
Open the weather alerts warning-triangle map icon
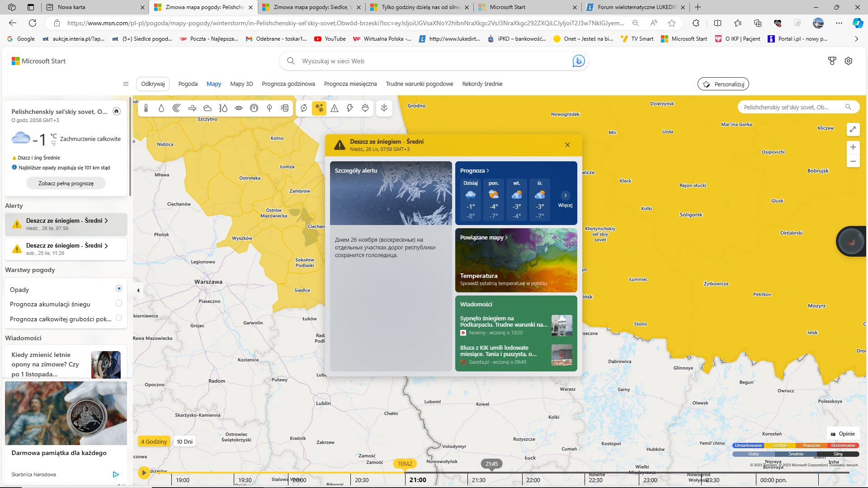click(335, 108)
